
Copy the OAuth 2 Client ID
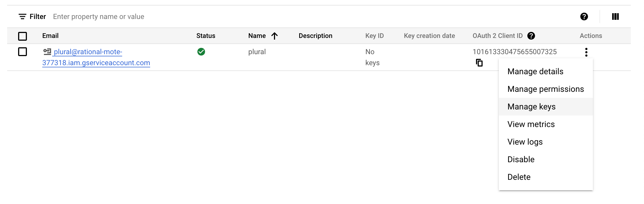click(479, 63)
